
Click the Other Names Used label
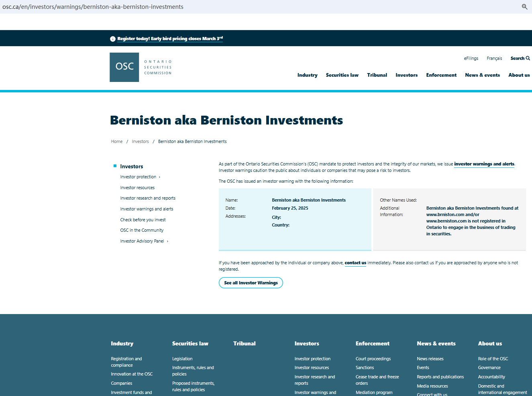pyautogui.click(x=398, y=200)
